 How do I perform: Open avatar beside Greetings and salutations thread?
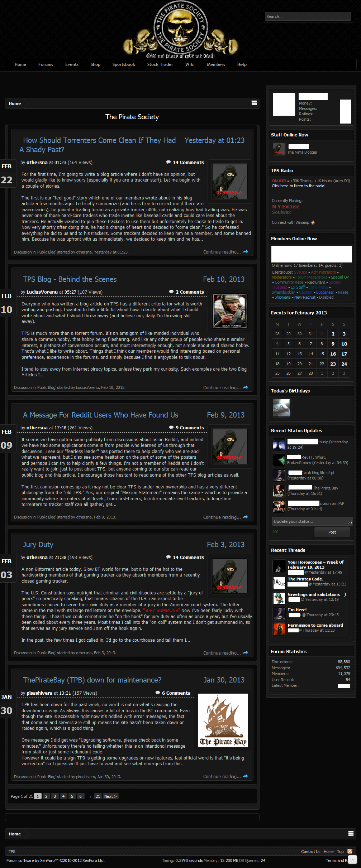tap(279, 598)
